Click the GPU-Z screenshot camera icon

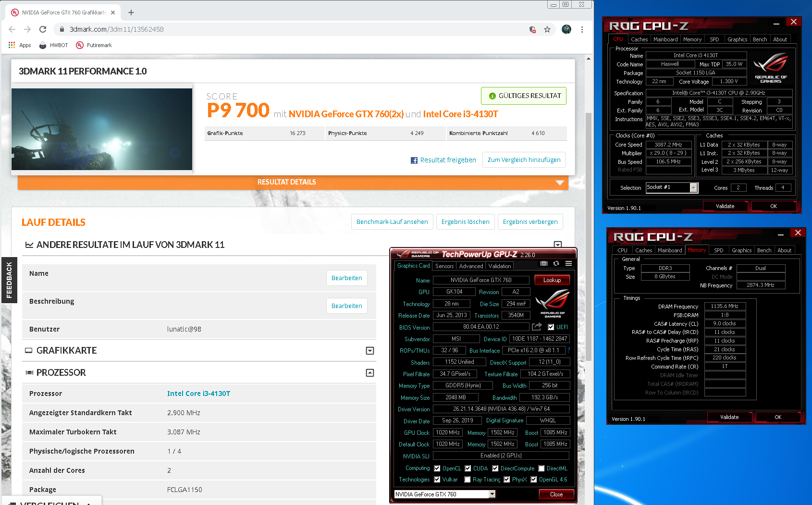(543, 263)
